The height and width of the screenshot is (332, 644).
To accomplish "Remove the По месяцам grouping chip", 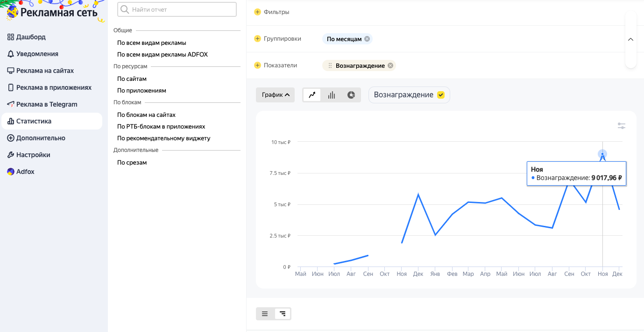I will click(x=367, y=39).
